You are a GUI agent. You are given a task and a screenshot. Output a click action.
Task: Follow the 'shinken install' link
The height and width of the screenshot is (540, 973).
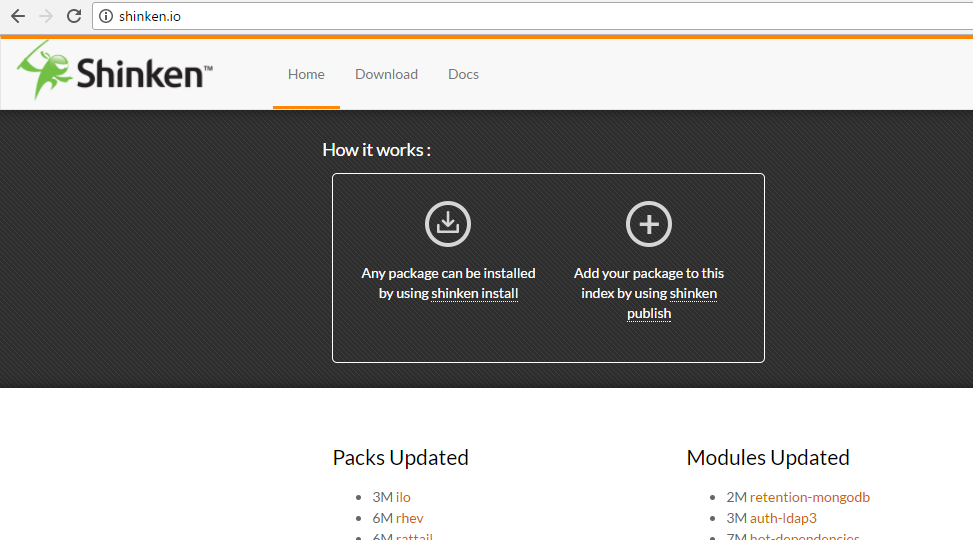tap(474, 293)
